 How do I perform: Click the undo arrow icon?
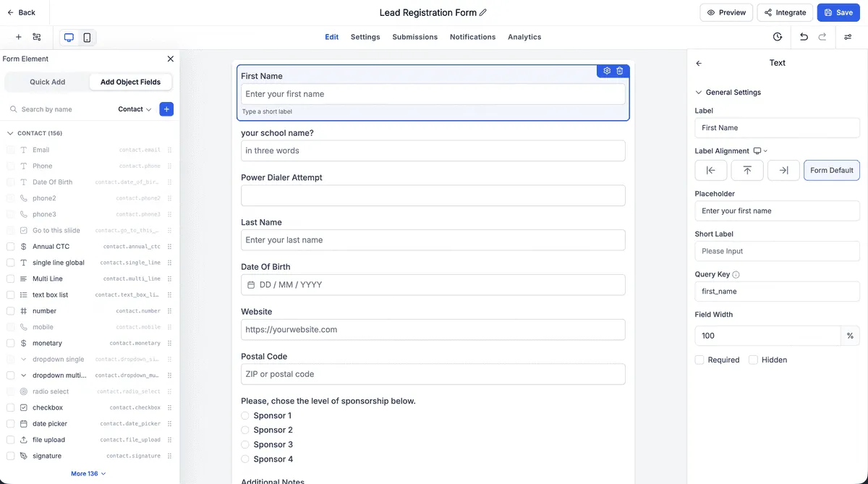click(x=804, y=37)
